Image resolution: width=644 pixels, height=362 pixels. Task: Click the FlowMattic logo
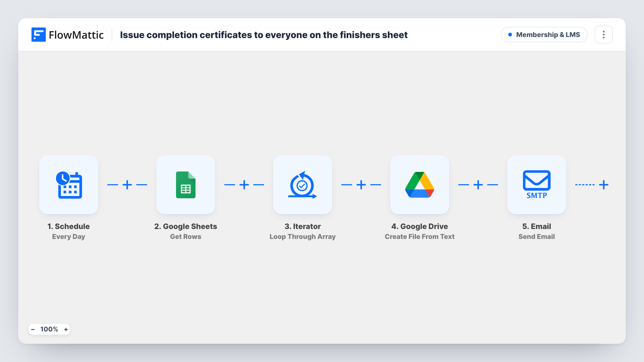tap(67, 35)
